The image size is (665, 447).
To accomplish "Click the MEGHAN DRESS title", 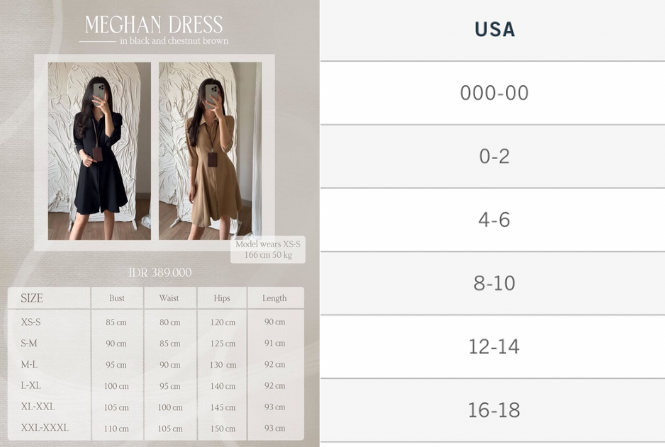I will pos(153,24).
